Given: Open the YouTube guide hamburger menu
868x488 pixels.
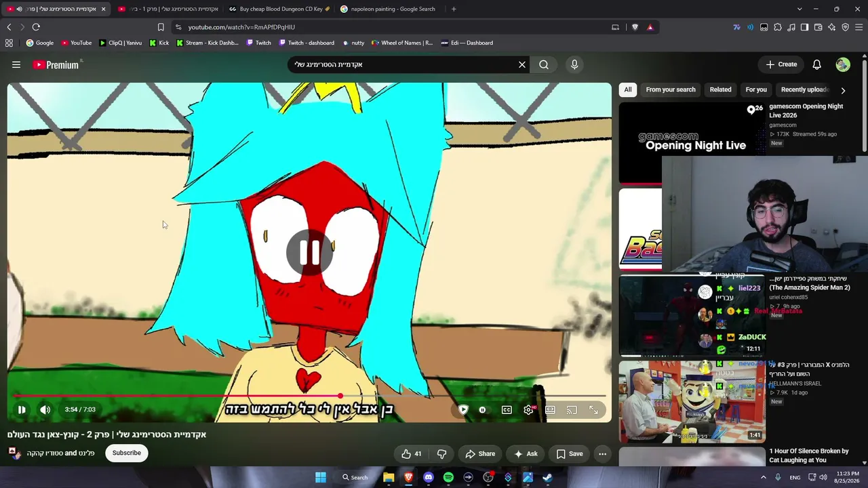Looking at the screenshot, I should [16, 64].
